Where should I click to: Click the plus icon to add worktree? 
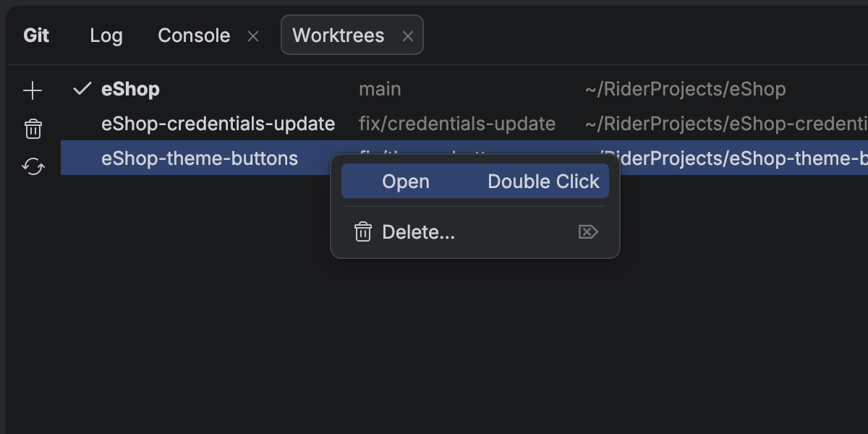pyautogui.click(x=33, y=90)
